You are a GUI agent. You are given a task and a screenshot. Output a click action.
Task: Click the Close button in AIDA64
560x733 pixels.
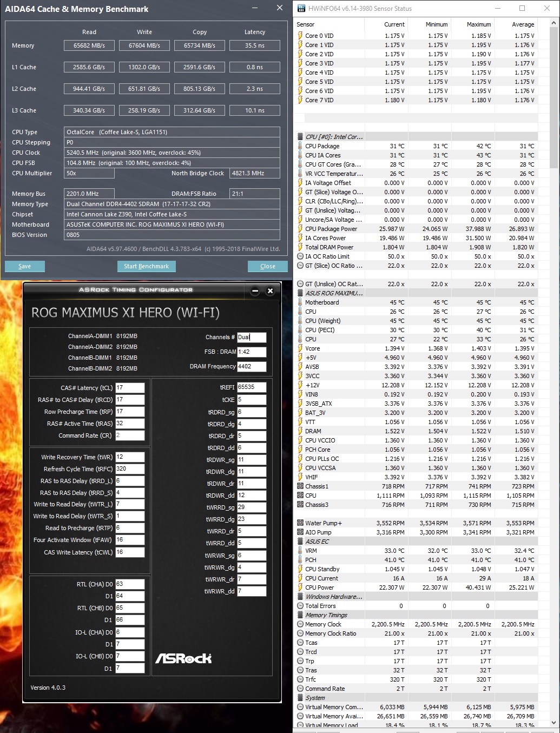[x=268, y=266]
